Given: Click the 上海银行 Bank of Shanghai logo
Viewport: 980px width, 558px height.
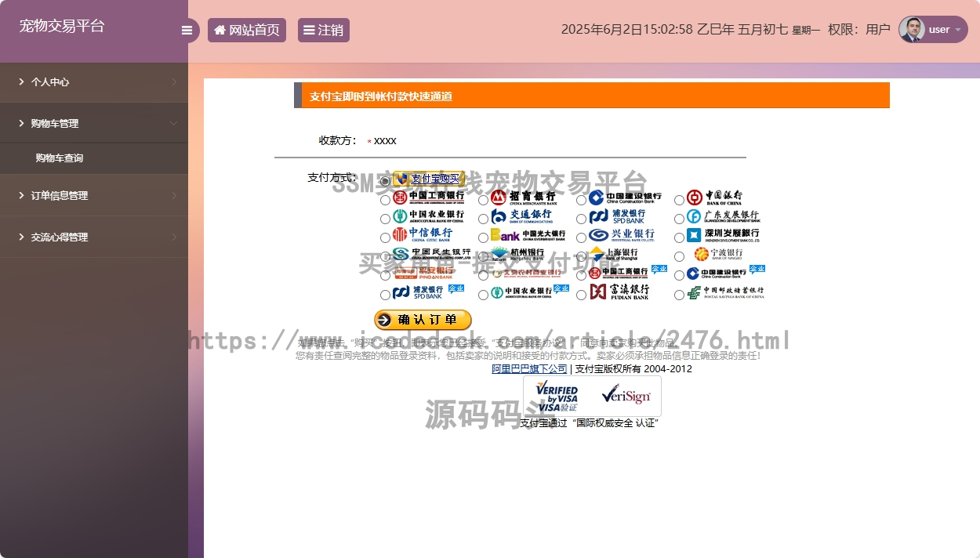Looking at the screenshot, I should tap(614, 254).
